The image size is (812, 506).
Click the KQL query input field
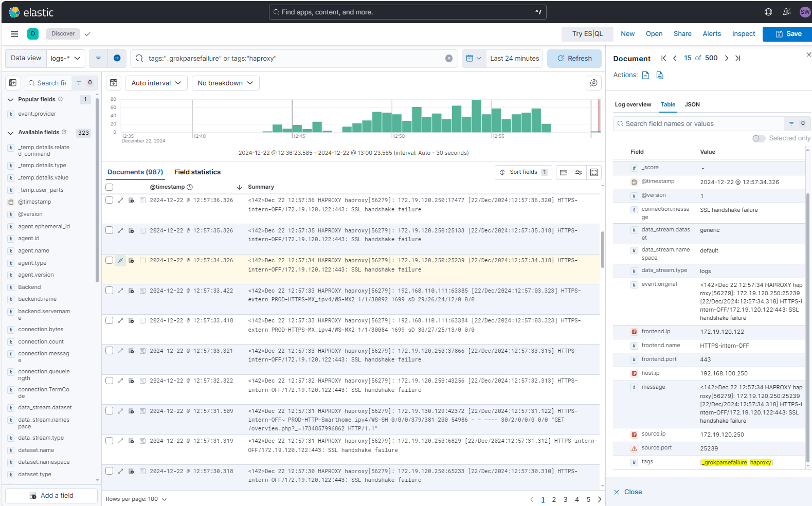(x=295, y=59)
